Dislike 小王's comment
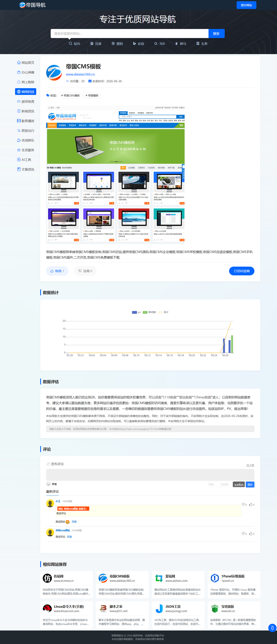277x644 pixels. click(244, 504)
